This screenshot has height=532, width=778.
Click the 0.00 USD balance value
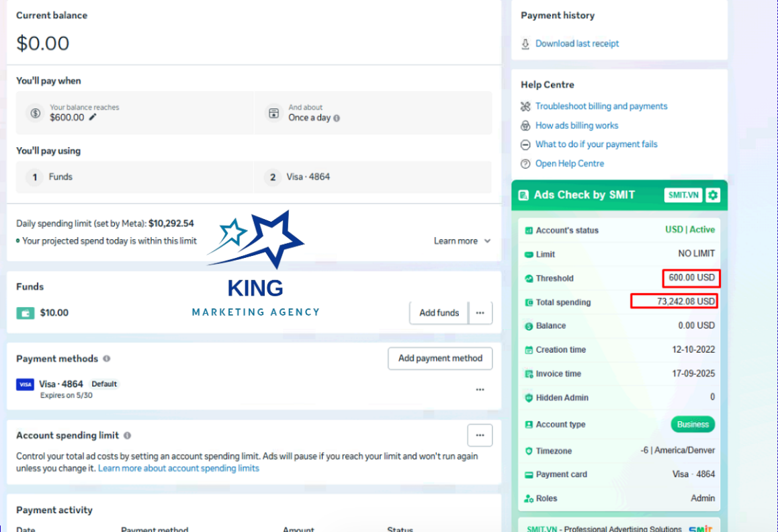click(697, 326)
